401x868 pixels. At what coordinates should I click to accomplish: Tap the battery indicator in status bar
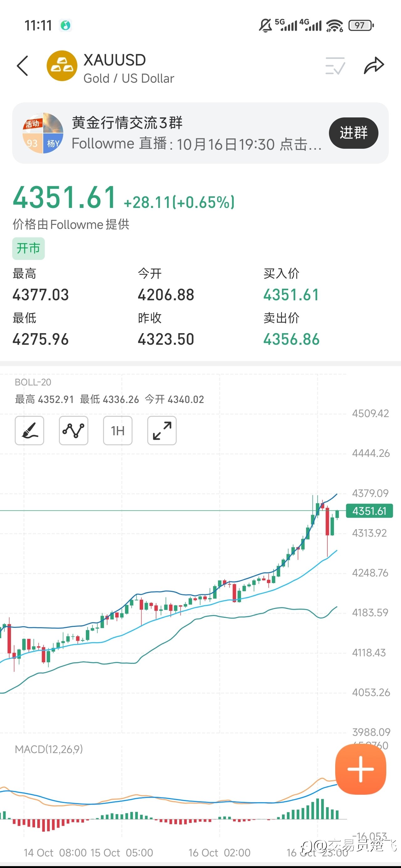coord(361,25)
